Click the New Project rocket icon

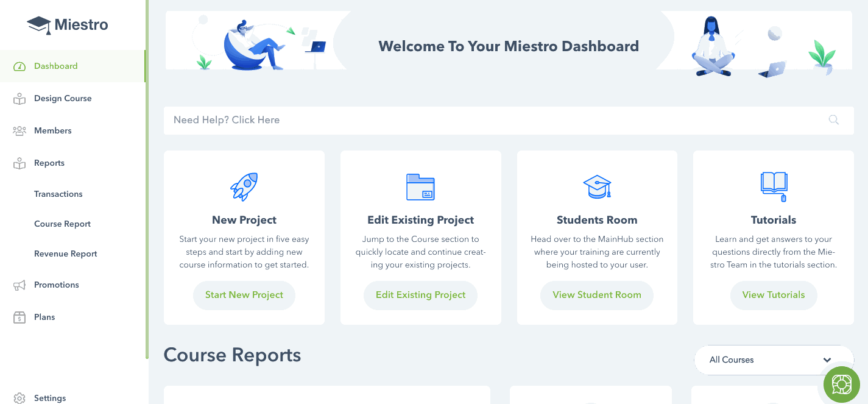(x=244, y=186)
